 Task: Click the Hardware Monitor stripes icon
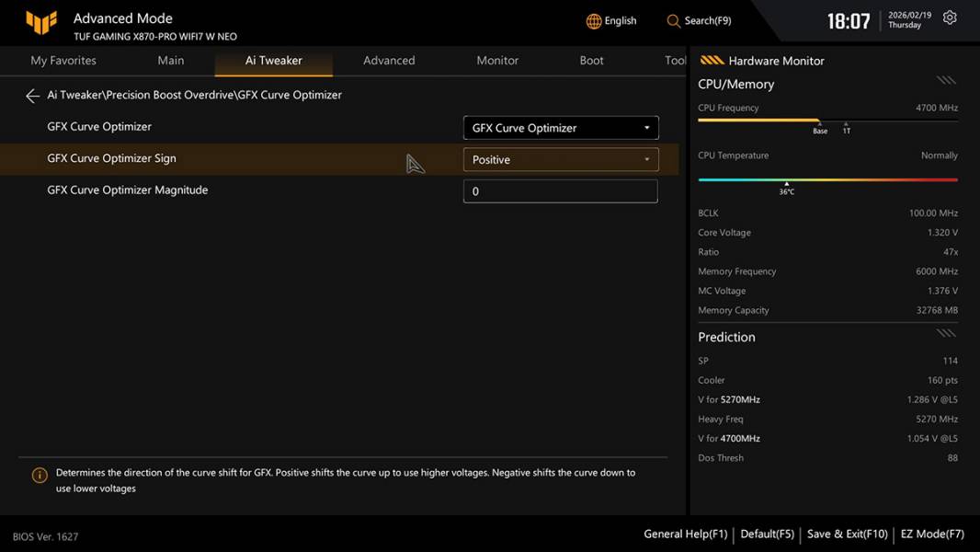pos(712,61)
